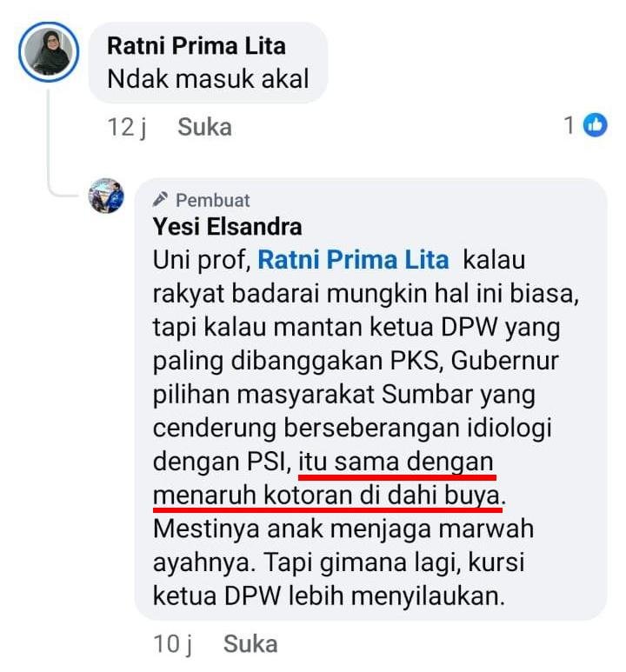626x672 pixels.
Task: Click the 10 j timestamp on the reply
Action: click(x=173, y=644)
